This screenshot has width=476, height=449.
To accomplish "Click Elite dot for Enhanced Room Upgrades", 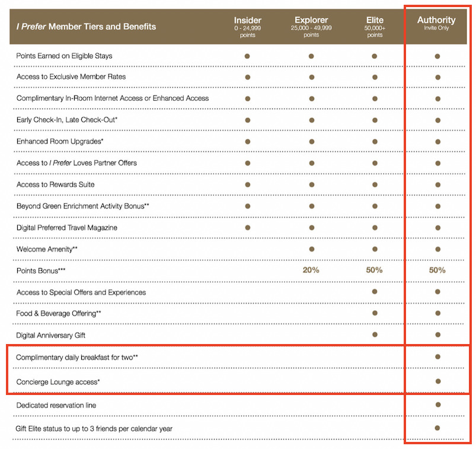I will coord(375,142).
